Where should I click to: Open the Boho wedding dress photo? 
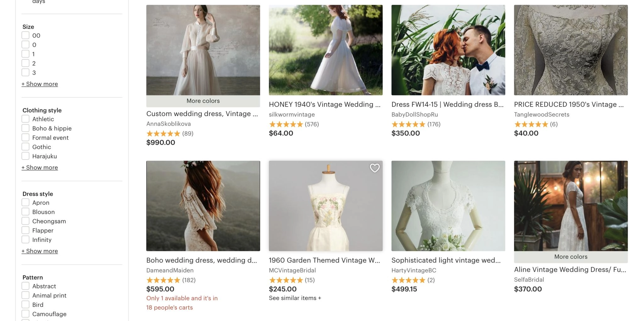tap(203, 206)
